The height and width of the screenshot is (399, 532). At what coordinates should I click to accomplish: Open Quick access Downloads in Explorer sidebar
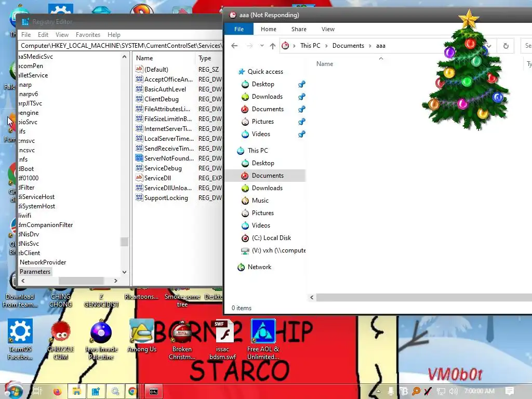pos(267,97)
